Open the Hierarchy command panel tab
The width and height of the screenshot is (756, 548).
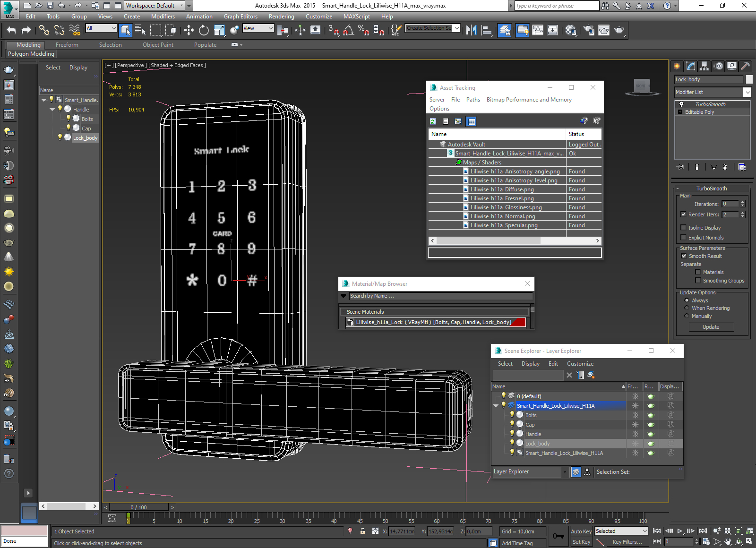pos(704,66)
